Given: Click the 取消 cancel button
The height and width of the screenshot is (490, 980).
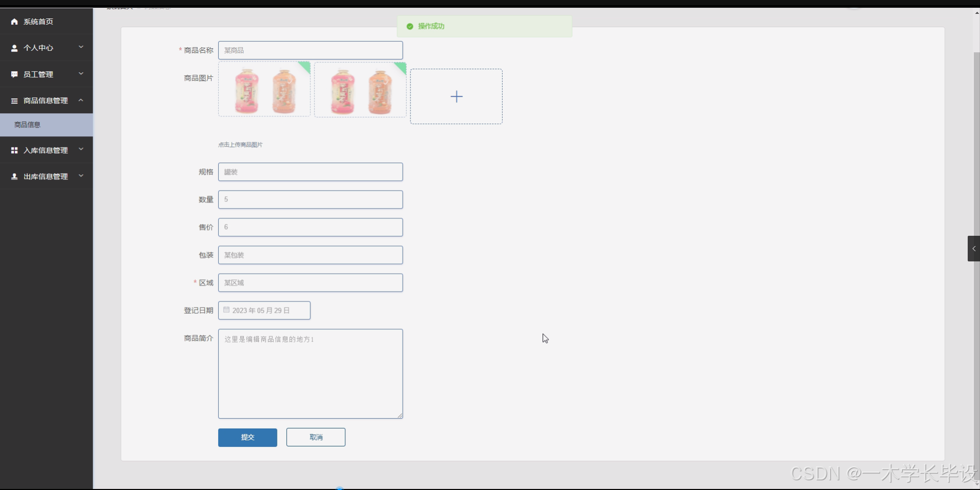Looking at the screenshot, I should click(x=316, y=437).
